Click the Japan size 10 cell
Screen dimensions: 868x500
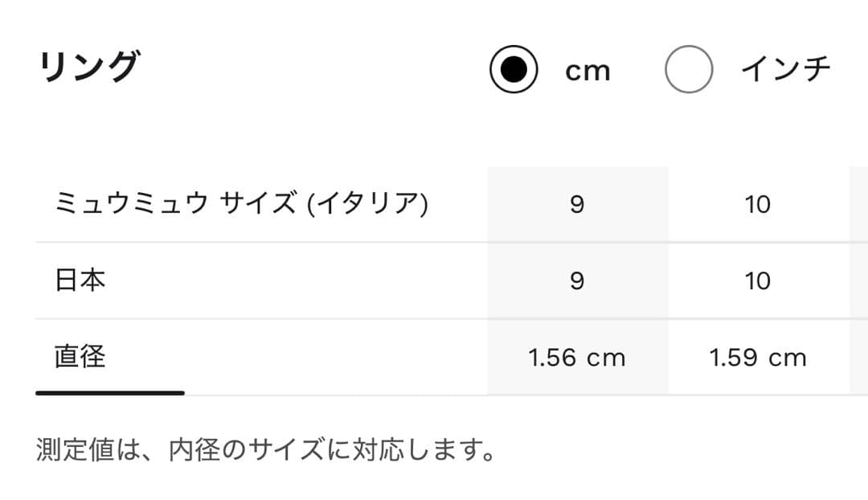point(757,280)
